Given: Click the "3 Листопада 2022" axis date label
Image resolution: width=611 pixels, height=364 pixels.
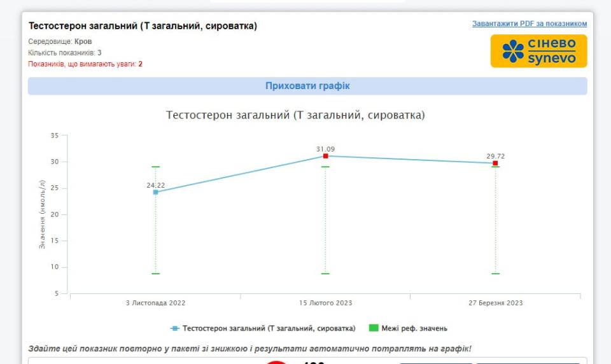Looking at the screenshot, I should (155, 303).
